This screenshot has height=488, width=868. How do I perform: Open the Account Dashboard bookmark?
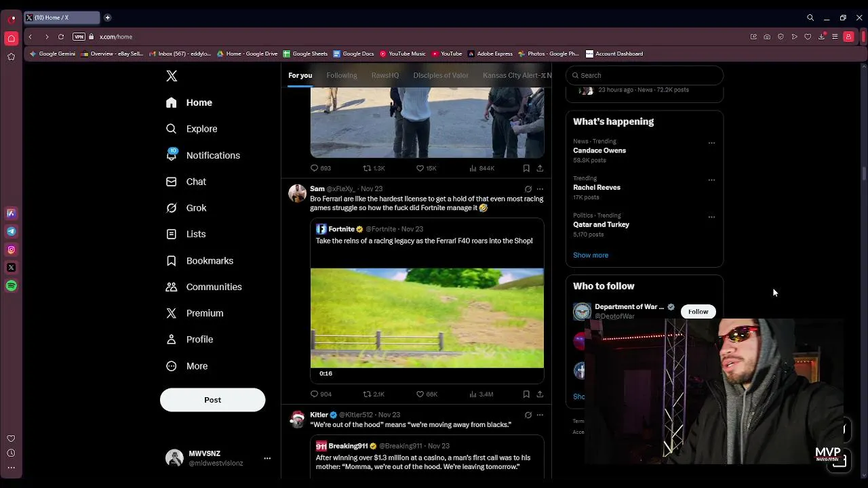point(614,54)
